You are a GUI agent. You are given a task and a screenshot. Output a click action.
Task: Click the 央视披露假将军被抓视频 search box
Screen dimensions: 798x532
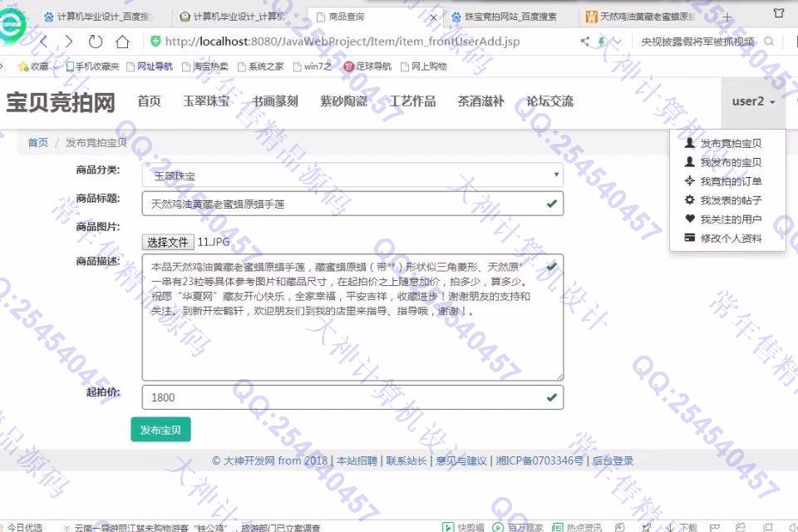pyautogui.click(x=697, y=42)
